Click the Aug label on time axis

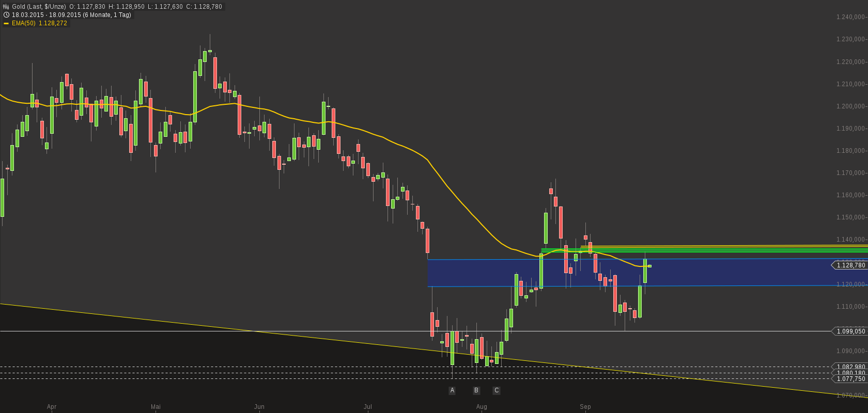(x=482, y=407)
